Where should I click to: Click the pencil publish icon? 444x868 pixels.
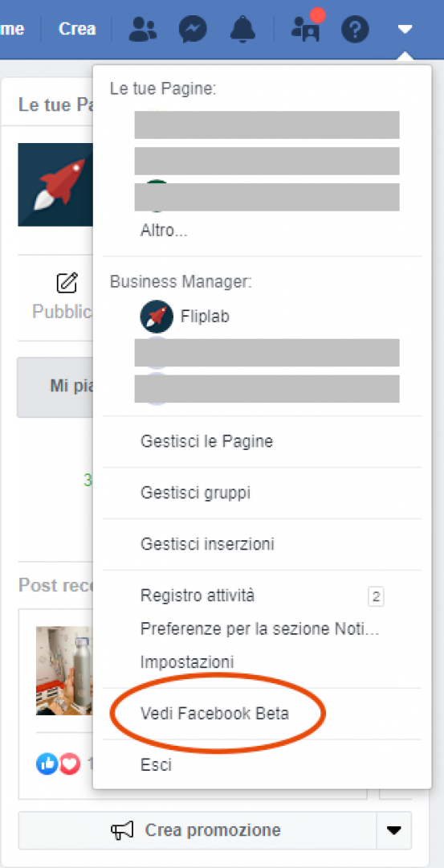click(x=67, y=283)
